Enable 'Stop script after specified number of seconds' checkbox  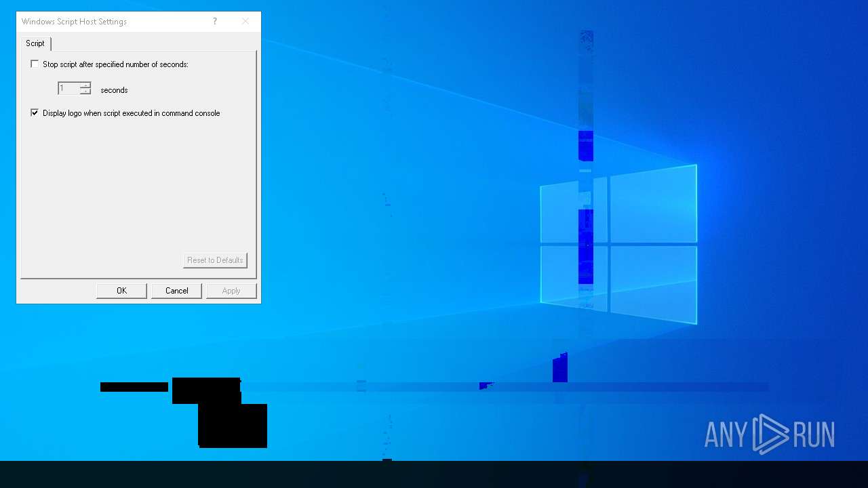click(35, 64)
